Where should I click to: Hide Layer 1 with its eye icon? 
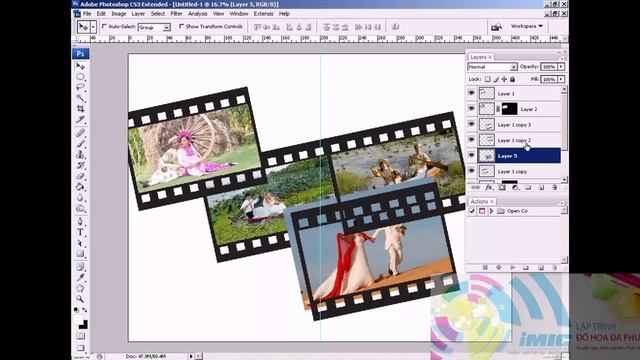pyautogui.click(x=471, y=93)
